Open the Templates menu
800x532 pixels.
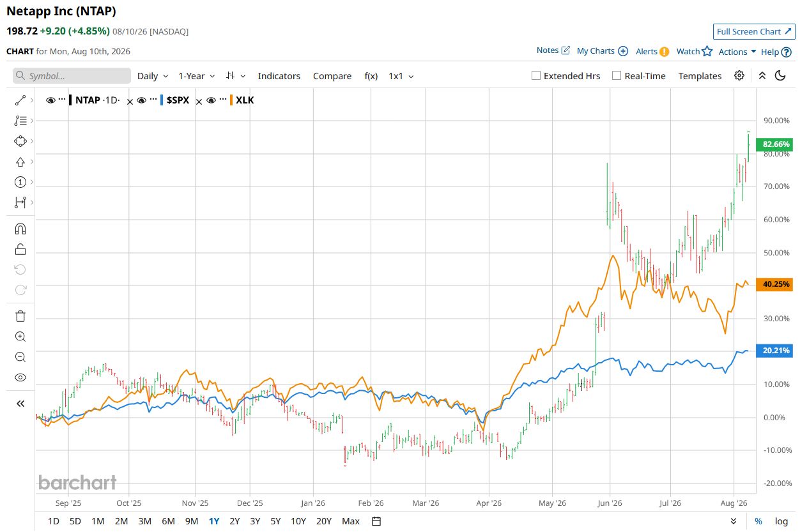[700, 75]
